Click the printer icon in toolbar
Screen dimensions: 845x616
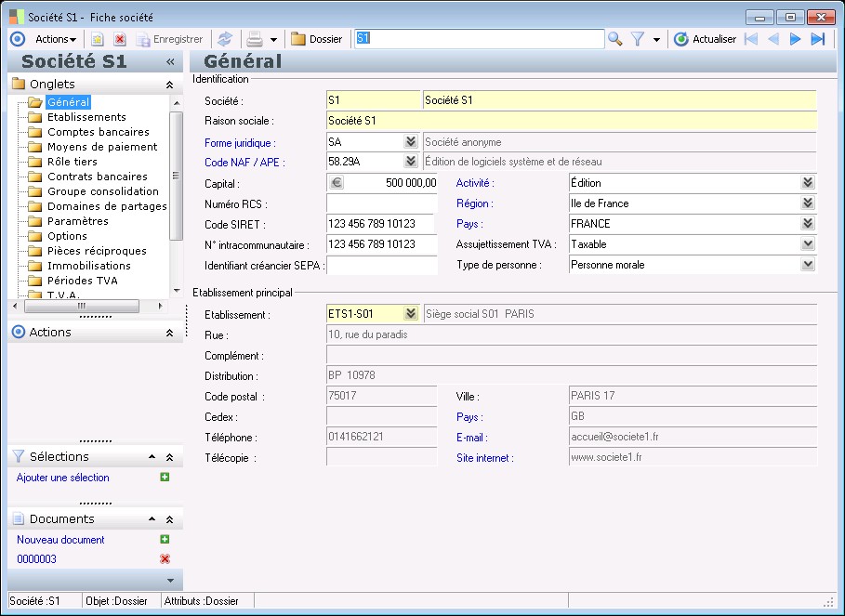point(254,39)
